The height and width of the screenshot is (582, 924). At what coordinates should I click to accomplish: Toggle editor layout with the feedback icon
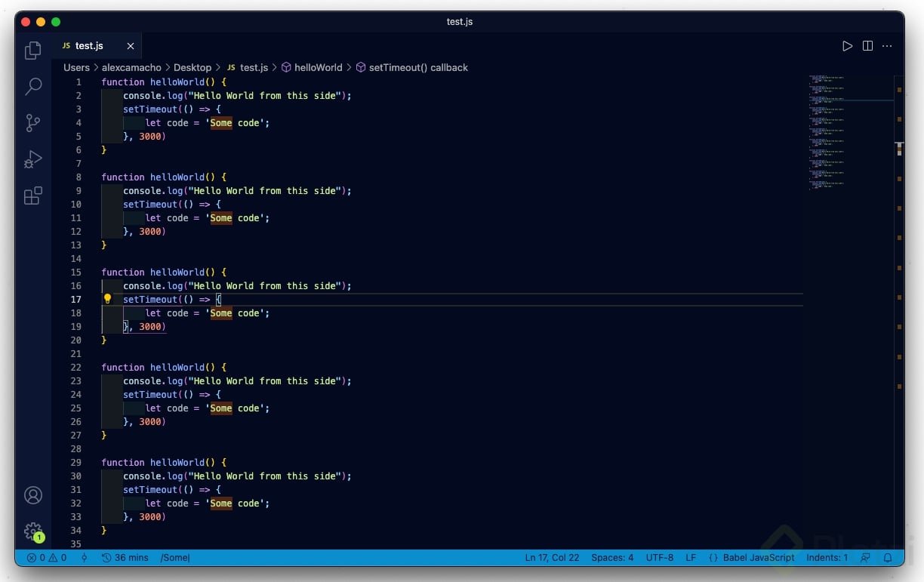tap(866, 558)
